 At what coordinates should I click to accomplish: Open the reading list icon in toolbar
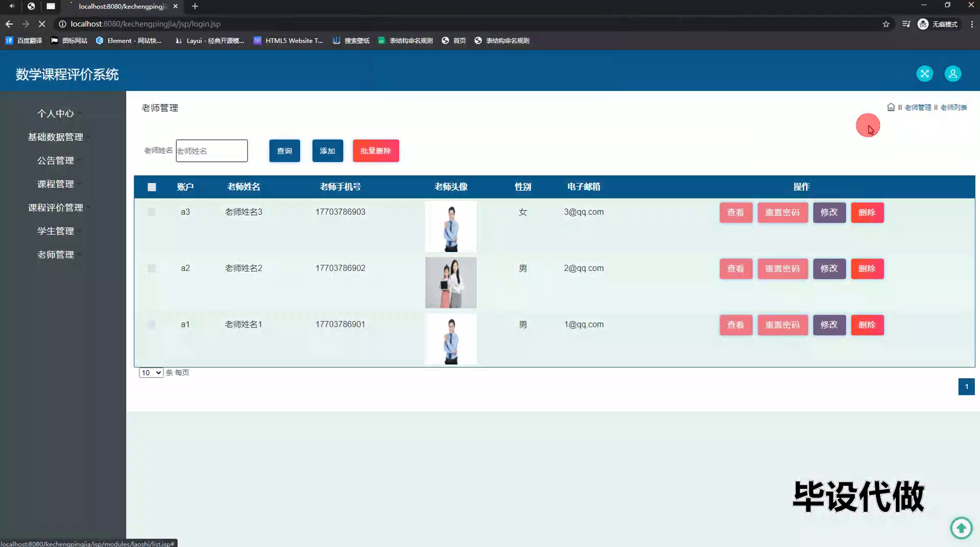tap(906, 24)
